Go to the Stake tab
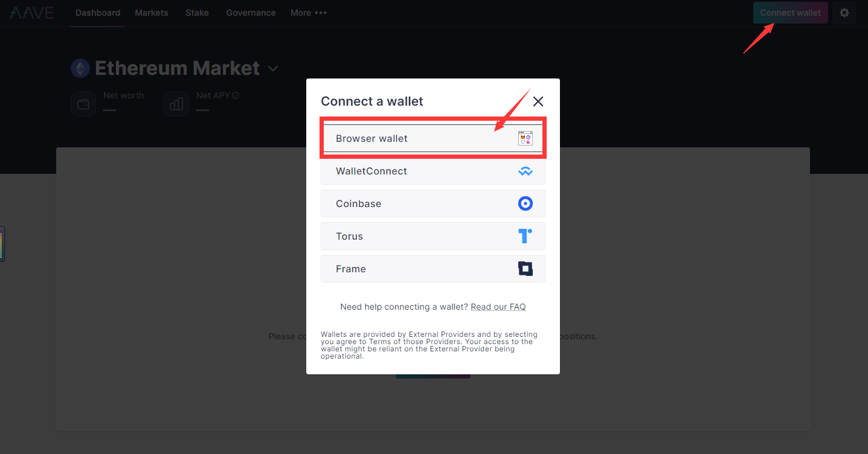Viewport: 868px width, 454px height. click(x=197, y=13)
